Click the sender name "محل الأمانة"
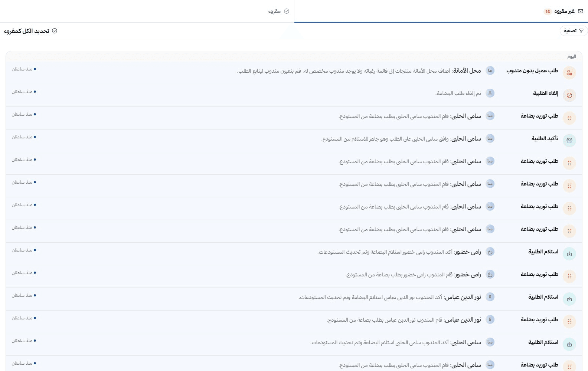This screenshot has height=371, width=588. click(467, 70)
